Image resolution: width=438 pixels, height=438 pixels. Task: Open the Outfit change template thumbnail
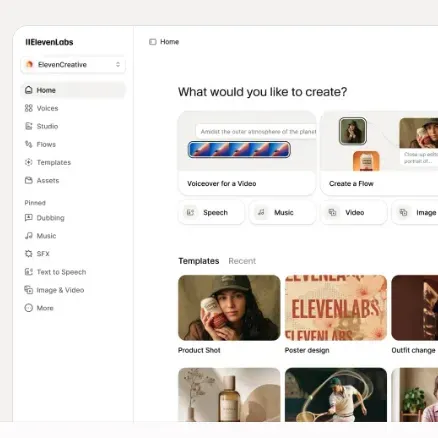pos(415,308)
